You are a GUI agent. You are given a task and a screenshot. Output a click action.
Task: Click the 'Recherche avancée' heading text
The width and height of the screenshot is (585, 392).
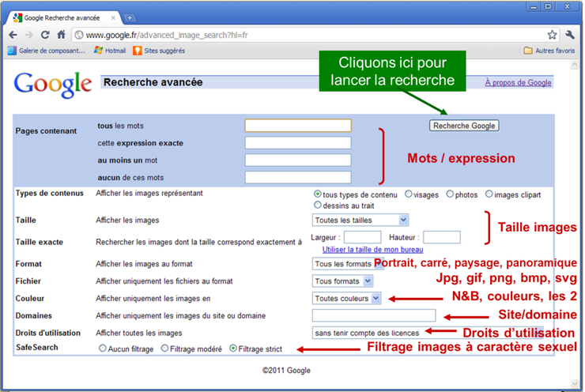(x=153, y=82)
